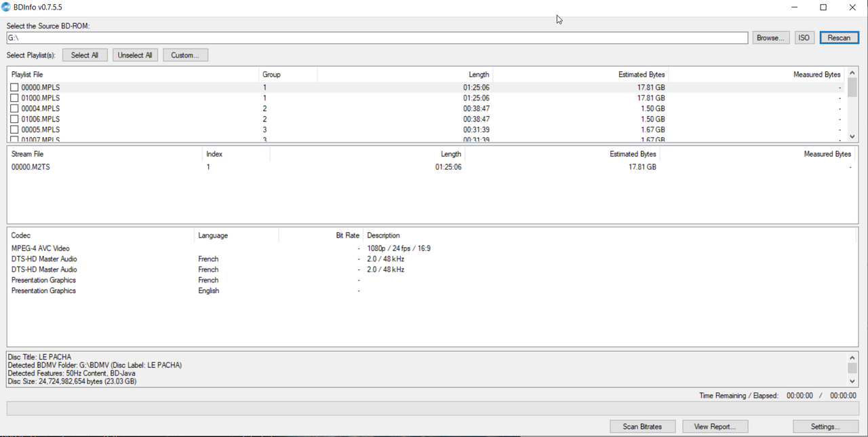Screen dimensions: 868x437
Task: Click the ISO button
Action: click(x=804, y=38)
